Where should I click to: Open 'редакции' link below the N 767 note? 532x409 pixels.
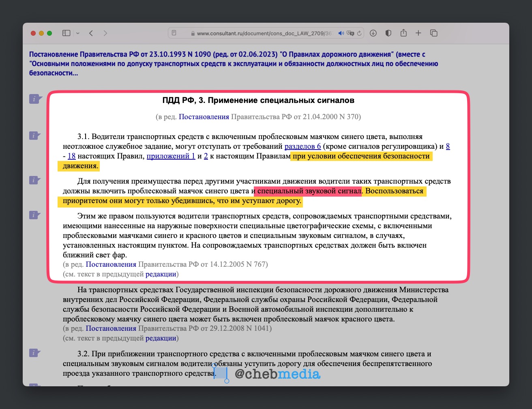coord(161,274)
